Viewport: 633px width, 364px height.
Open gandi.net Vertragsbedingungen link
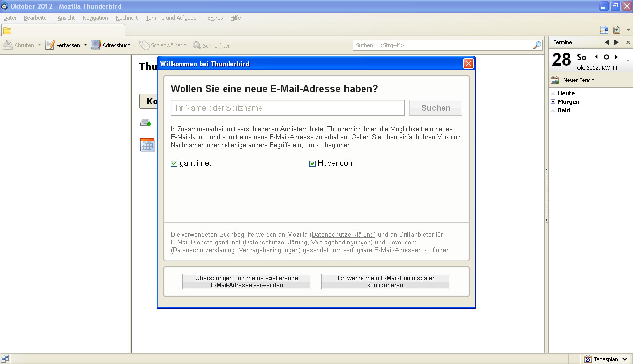coord(341,243)
